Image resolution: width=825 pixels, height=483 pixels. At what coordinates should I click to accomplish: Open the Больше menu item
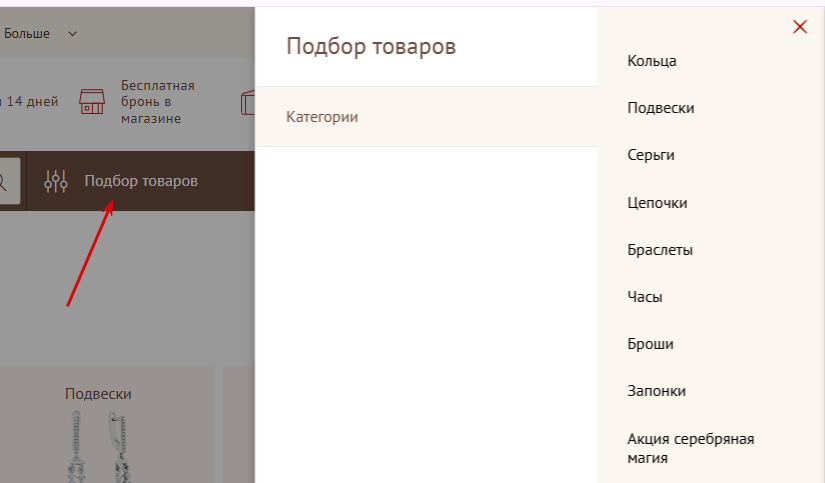(26, 33)
